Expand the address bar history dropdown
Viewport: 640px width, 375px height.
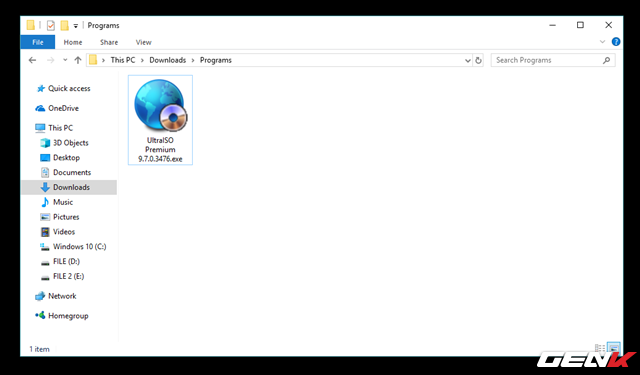coord(467,61)
